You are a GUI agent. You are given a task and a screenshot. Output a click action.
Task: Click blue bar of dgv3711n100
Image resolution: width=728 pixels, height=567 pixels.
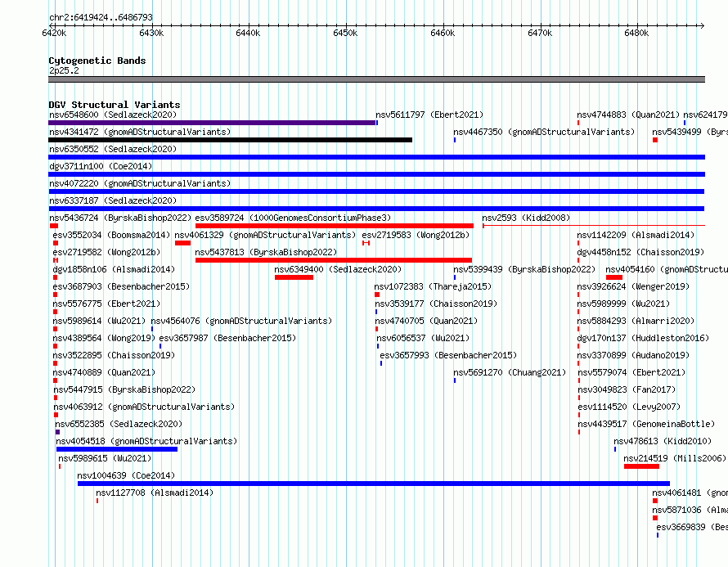pyautogui.click(x=376, y=174)
